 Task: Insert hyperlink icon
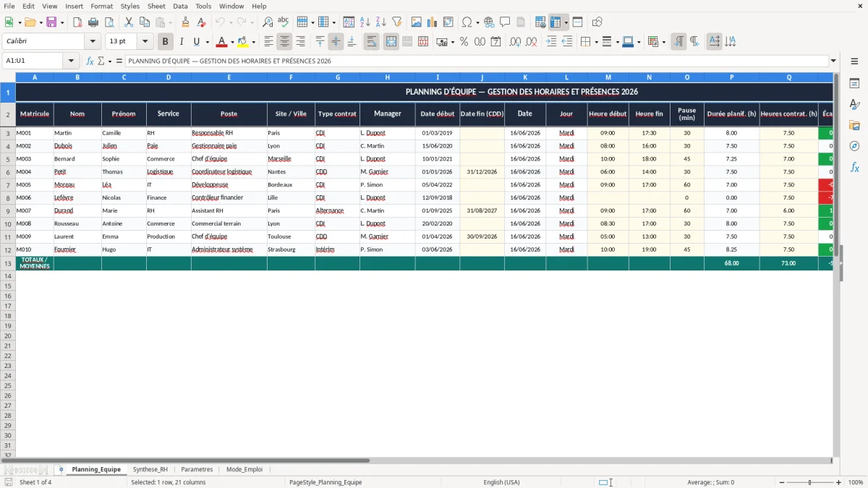pyautogui.click(x=489, y=22)
